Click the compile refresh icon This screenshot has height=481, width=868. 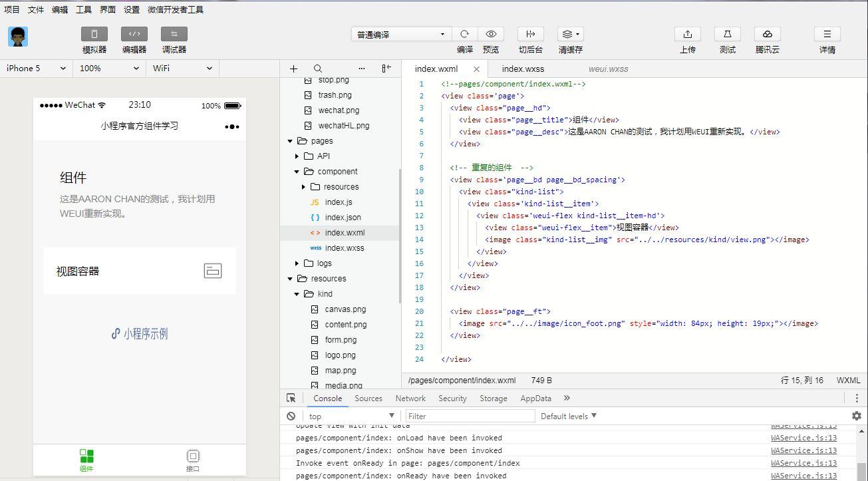465,34
